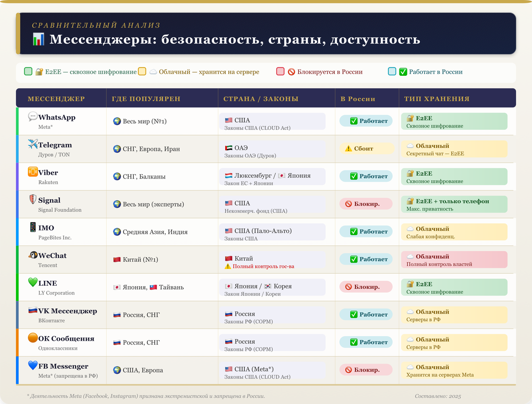The height and width of the screenshot is (404, 532).
Task: Click the text 'Весь мир (эксперты)'
Action: (x=153, y=204)
